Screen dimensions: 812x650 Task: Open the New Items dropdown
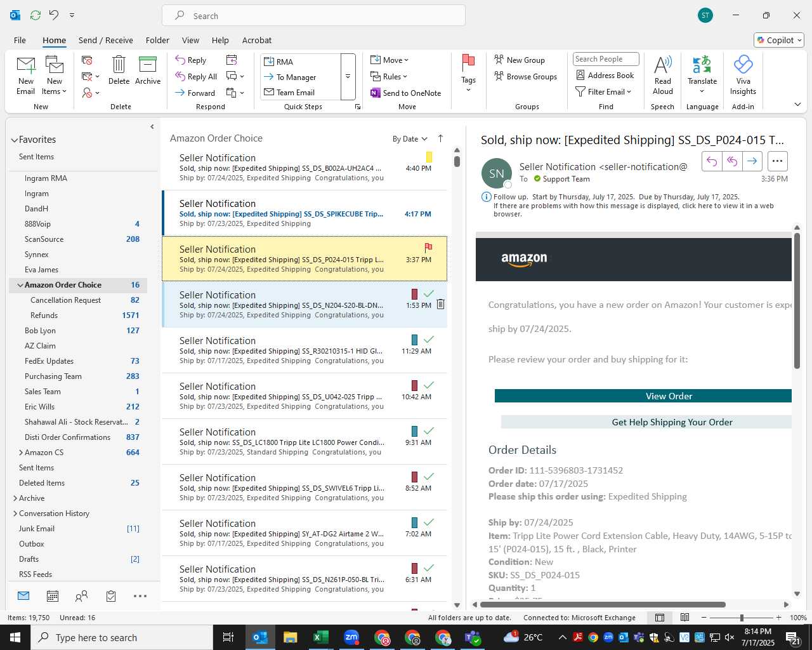(x=55, y=76)
